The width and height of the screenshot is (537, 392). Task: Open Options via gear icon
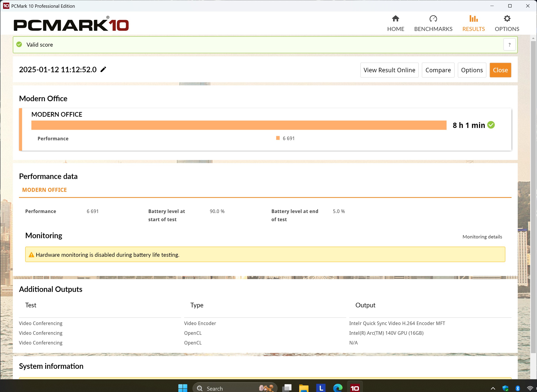(507, 19)
